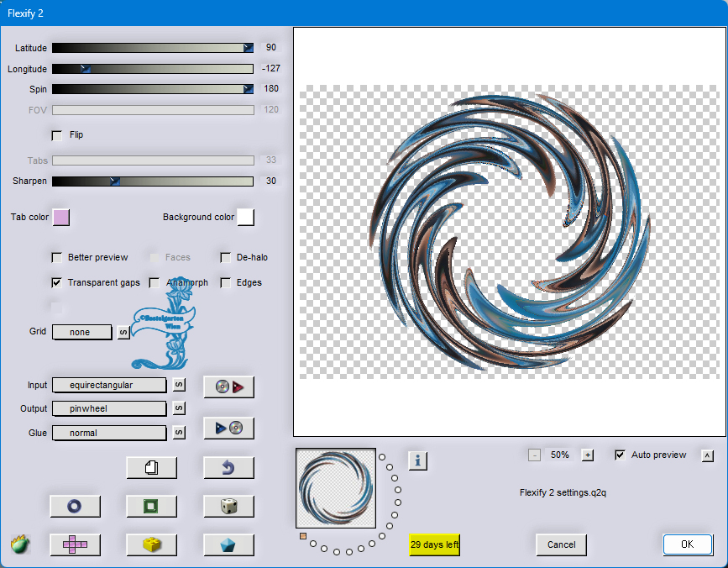
Task: Click the S button beside Input
Action: click(x=179, y=385)
